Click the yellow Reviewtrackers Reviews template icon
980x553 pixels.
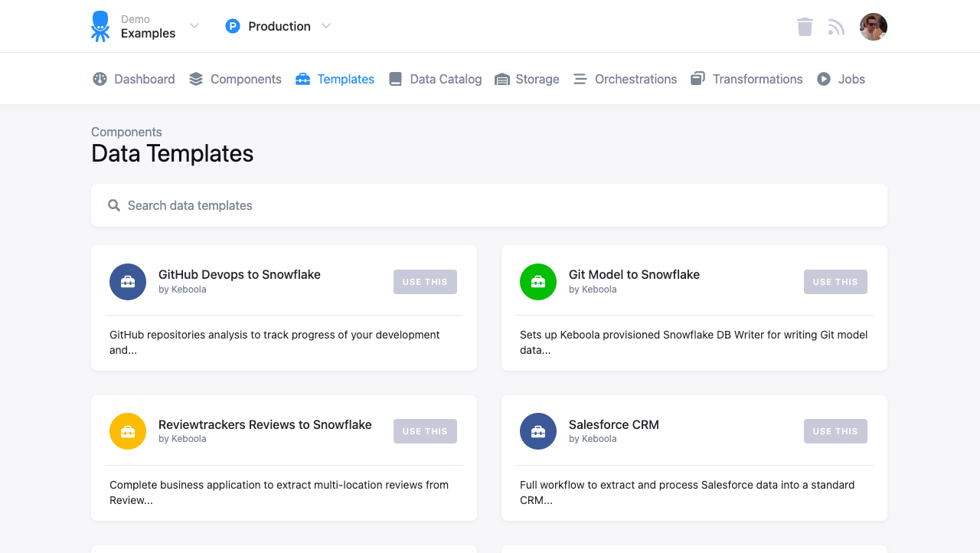pyautogui.click(x=128, y=431)
